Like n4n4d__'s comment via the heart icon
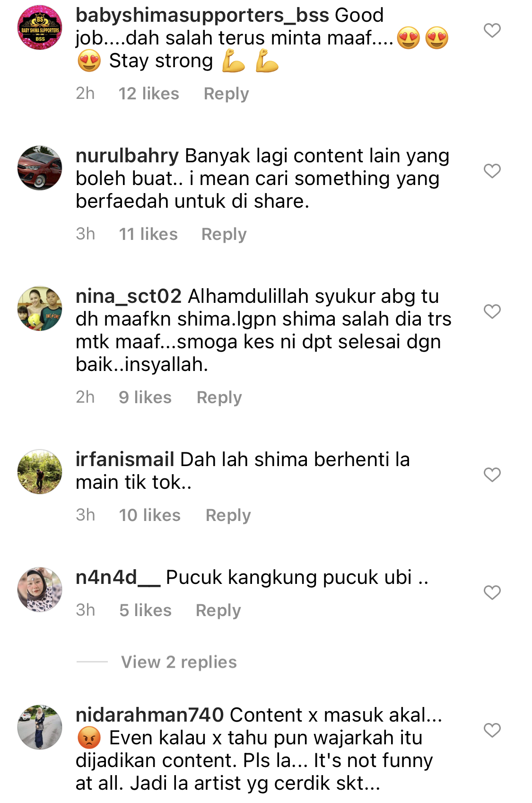Viewport: 532px width, 803px height. (492, 592)
